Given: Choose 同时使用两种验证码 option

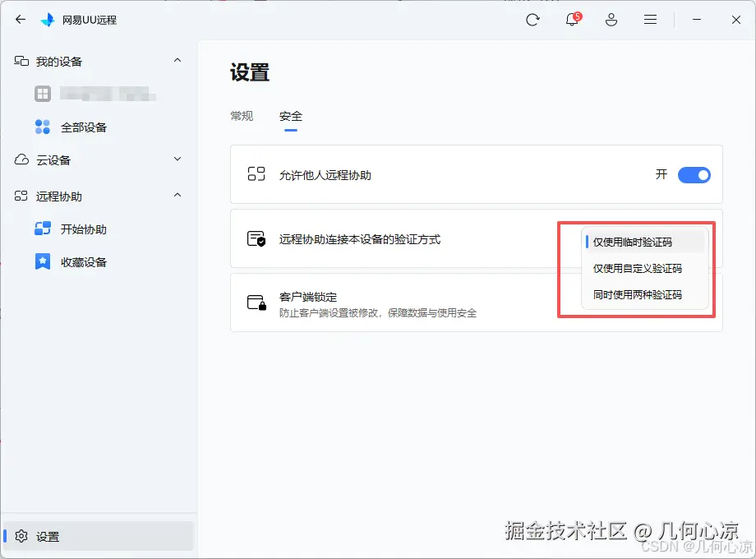Looking at the screenshot, I should 644,294.
